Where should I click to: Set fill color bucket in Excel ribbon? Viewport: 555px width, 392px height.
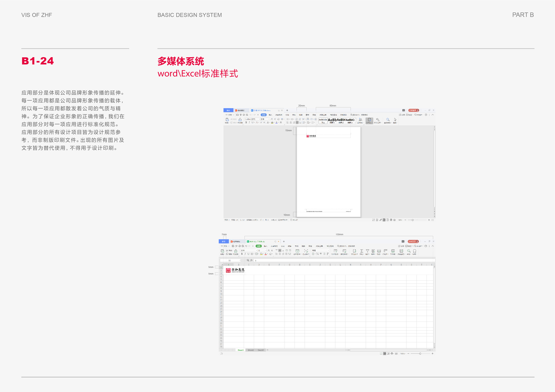click(x=261, y=254)
